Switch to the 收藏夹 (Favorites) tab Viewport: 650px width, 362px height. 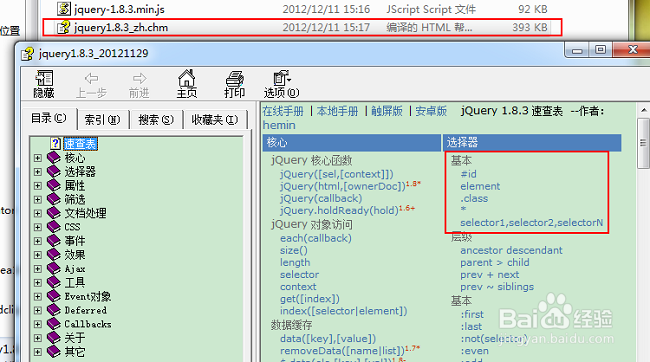coord(214,120)
